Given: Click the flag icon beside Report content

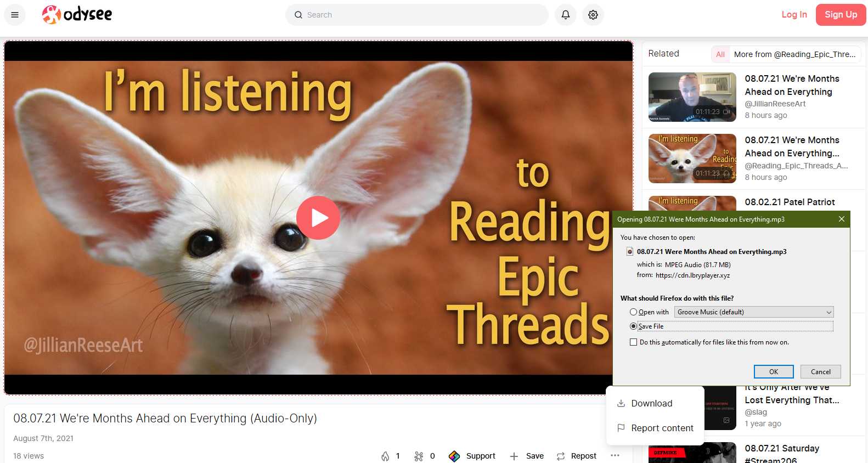Looking at the screenshot, I should [621, 428].
